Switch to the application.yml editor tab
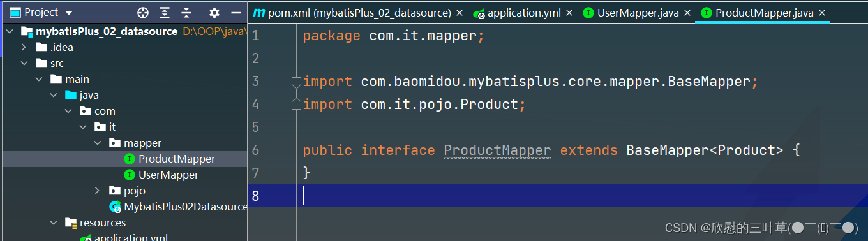868x241 pixels. (518, 13)
